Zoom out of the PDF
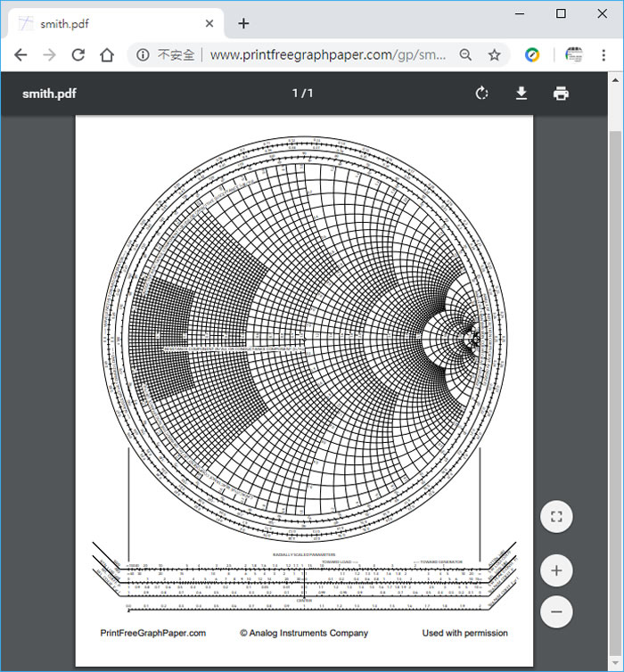This screenshot has height=672, width=624. 556,611
